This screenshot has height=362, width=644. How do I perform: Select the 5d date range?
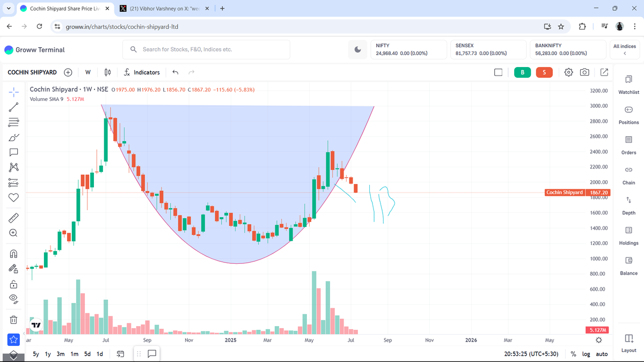[87, 354]
